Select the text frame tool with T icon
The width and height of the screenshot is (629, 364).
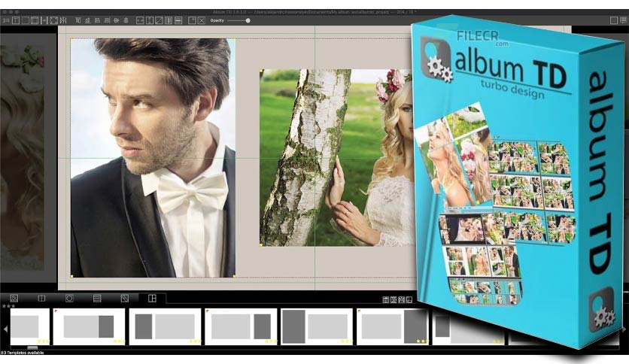tap(16, 20)
